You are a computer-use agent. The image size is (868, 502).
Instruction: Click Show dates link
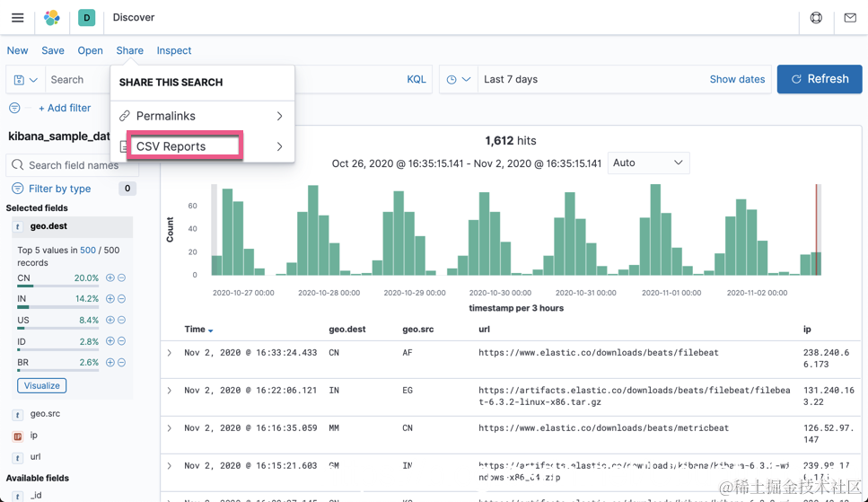[737, 79]
